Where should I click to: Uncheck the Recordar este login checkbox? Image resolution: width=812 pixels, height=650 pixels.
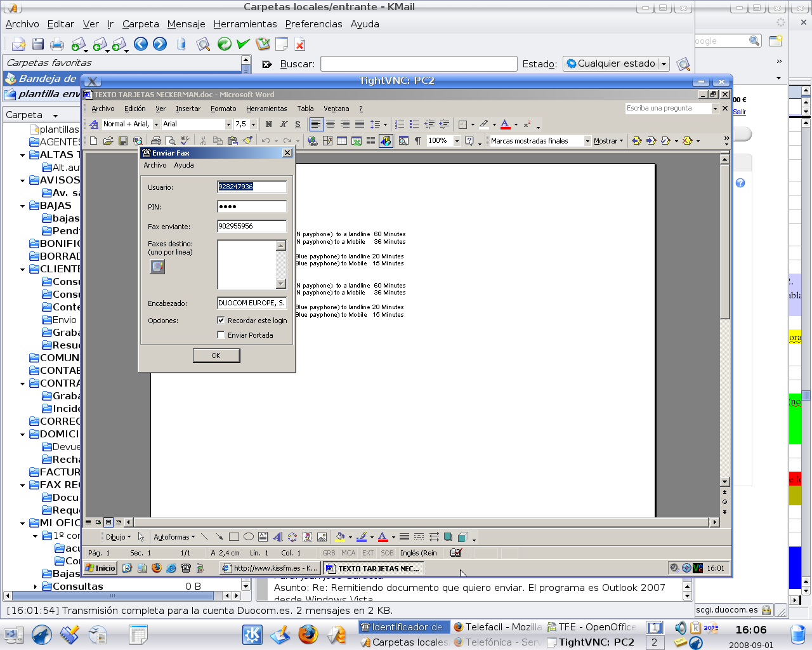point(221,321)
